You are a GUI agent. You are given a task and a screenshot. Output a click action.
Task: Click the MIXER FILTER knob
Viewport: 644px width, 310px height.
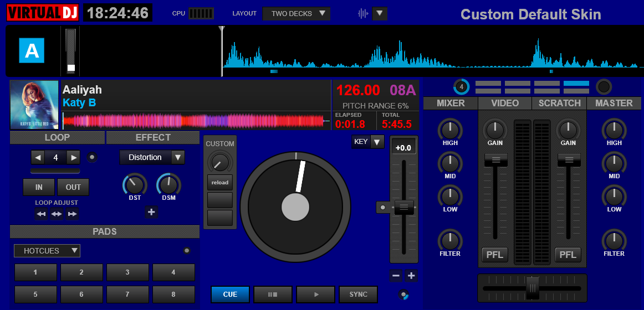pos(450,240)
